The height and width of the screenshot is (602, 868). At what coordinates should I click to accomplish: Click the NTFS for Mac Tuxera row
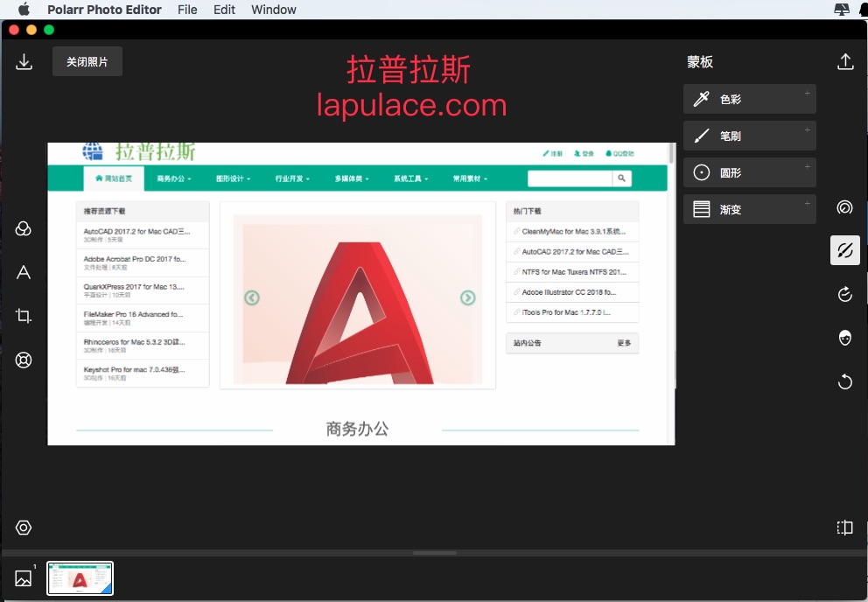tap(572, 272)
